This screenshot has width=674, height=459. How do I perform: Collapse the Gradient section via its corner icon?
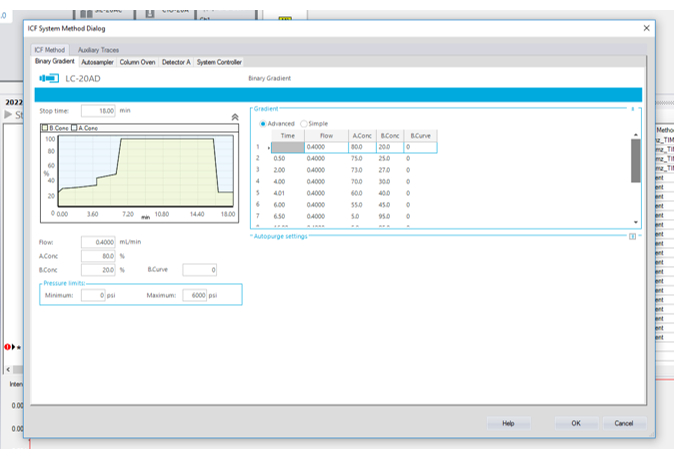(632, 109)
